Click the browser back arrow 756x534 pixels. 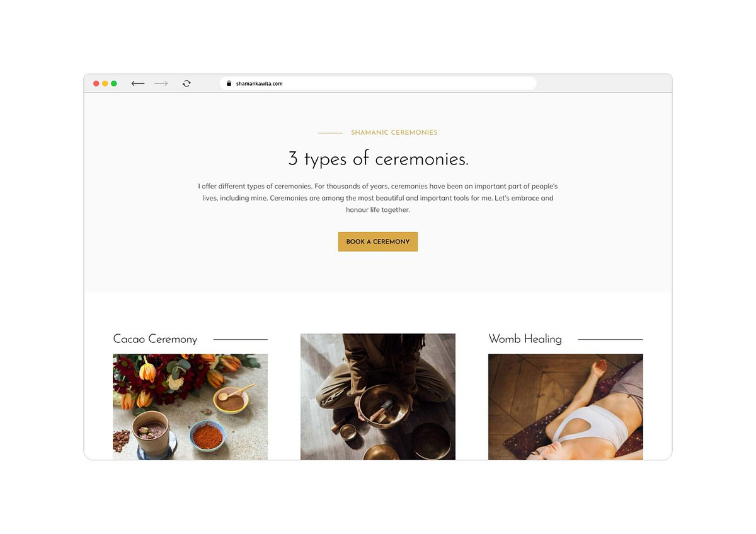point(138,83)
